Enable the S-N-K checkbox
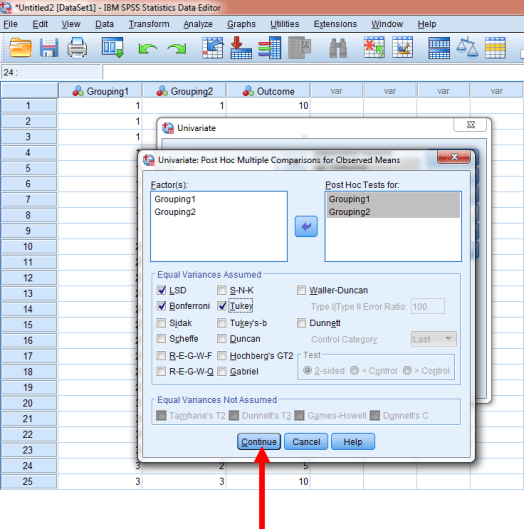 (222, 290)
